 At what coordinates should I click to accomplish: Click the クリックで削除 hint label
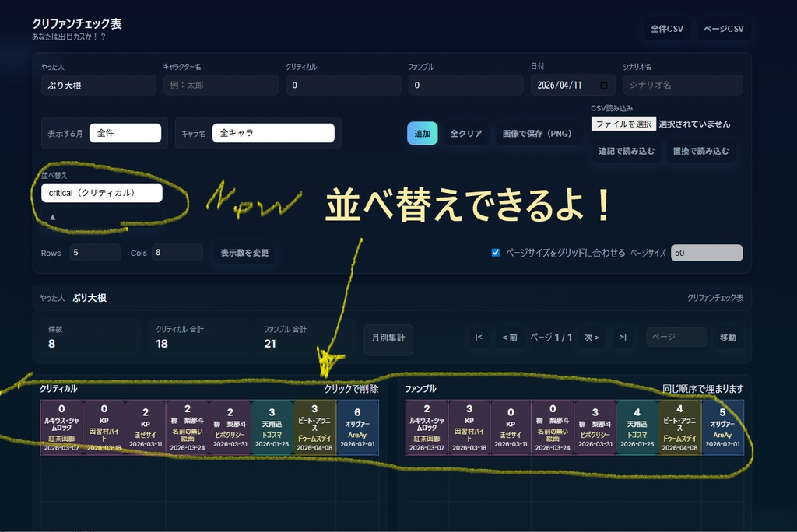pyautogui.click(x=351, y=389)
